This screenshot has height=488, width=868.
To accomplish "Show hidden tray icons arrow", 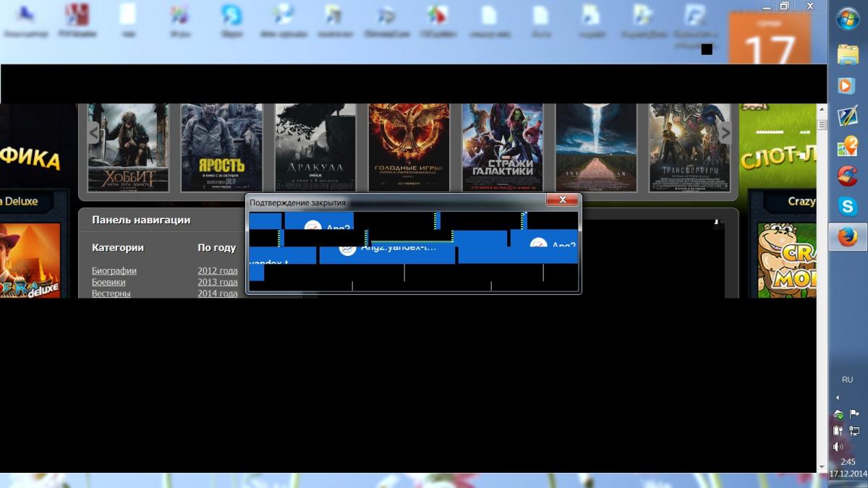I will coord(838,398).
